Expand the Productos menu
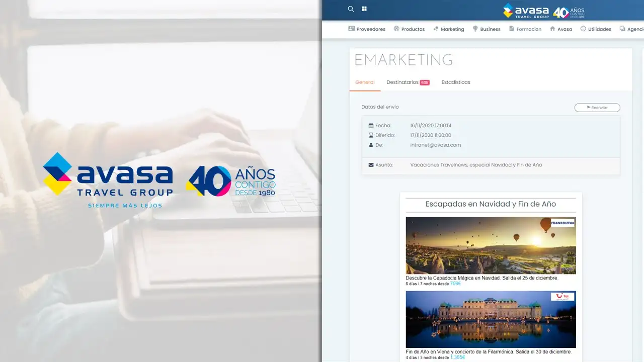Screen dimensions: 644x362 click(x=409, y=29)
